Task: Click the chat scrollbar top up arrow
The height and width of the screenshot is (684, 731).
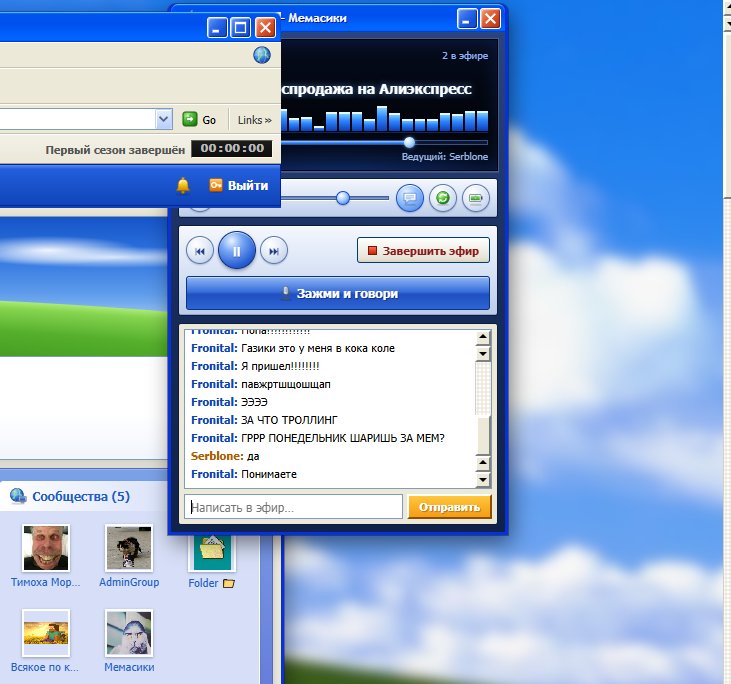Action: pyautogui.click(x=483, y=337)
